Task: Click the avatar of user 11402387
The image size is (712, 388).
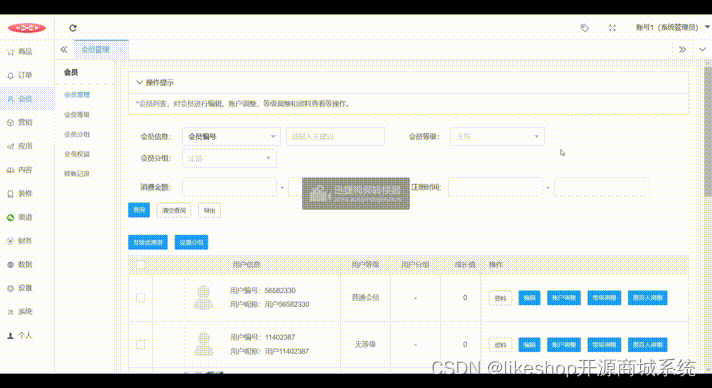Action: (x=203, y=344)
